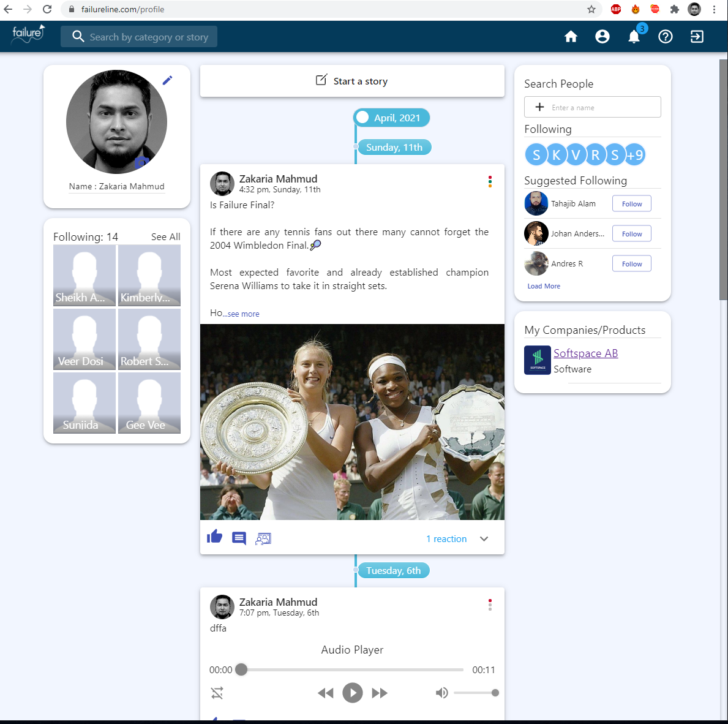Seek the audio progress slider
This screenshot has height=724, width=728.
click(x=352, y=669)
